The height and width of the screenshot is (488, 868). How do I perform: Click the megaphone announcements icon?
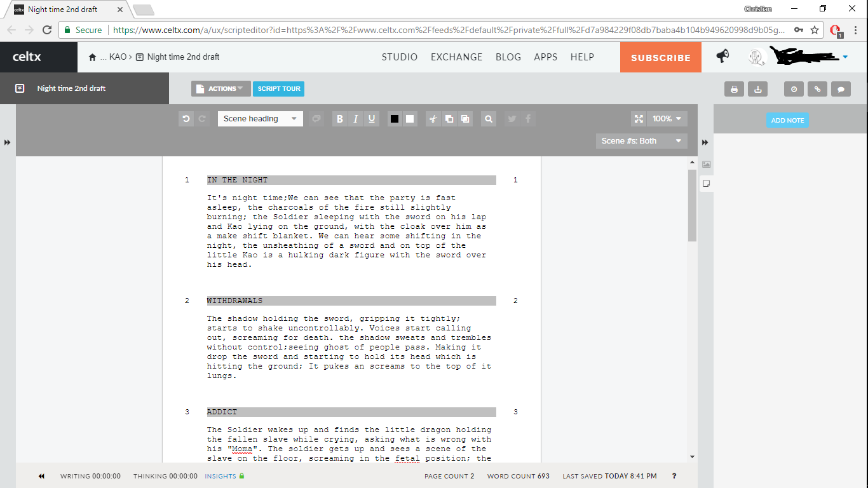point(722,57)
